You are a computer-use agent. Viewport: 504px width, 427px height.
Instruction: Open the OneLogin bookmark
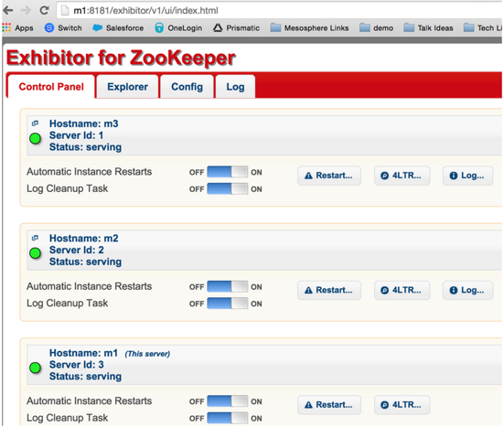pyautogui.click(x=178, y=28)
